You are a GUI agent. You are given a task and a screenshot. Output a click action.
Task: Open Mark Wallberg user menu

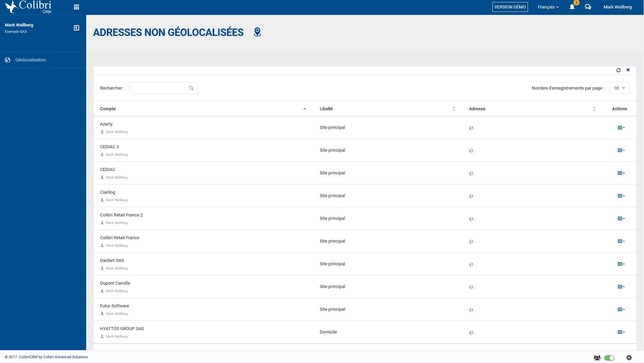click(618, 7)
